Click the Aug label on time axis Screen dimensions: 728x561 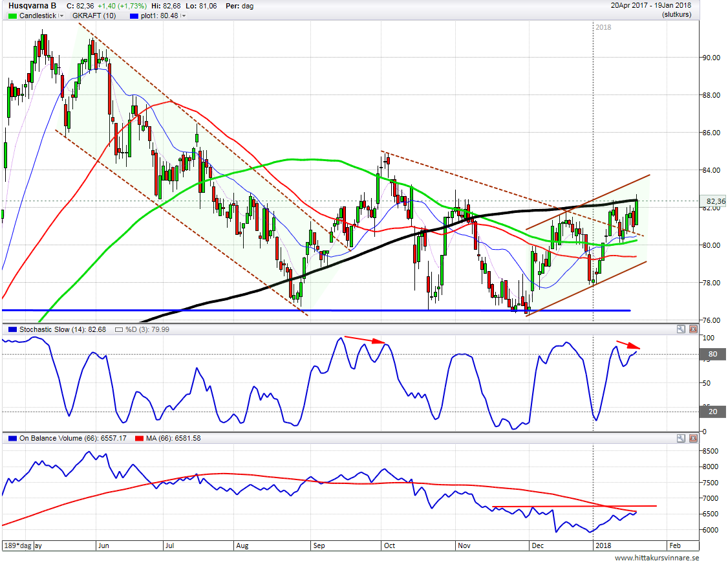[x=242, y=545]
